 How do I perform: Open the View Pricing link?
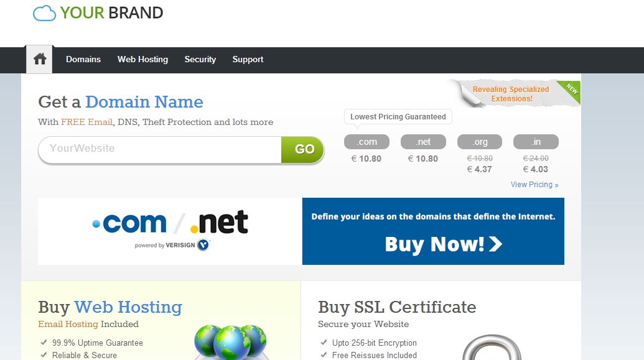pyautogui.click(x=534, y=184)
